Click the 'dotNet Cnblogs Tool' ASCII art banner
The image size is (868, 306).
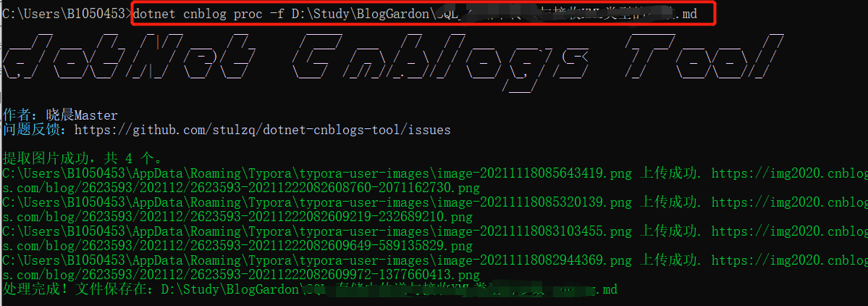point(393,62)
